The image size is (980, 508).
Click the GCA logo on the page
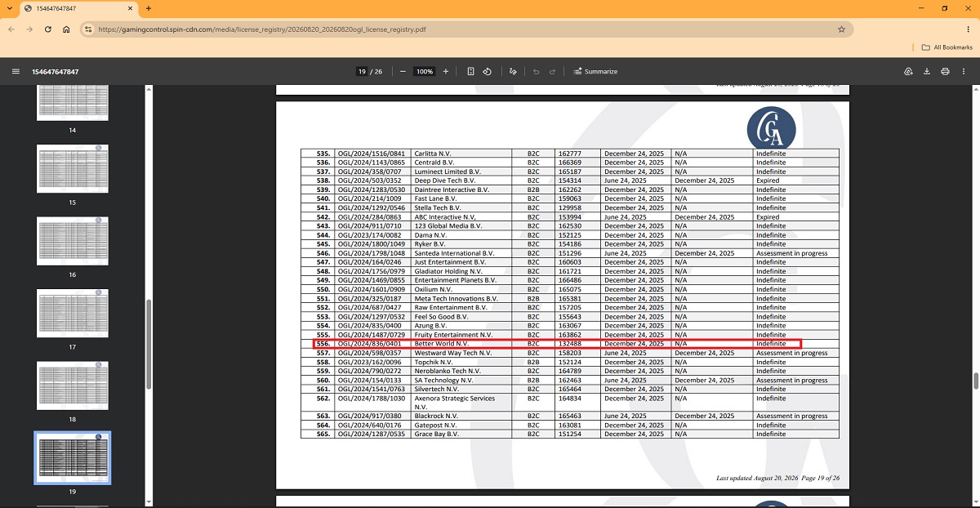click(771, 129)
